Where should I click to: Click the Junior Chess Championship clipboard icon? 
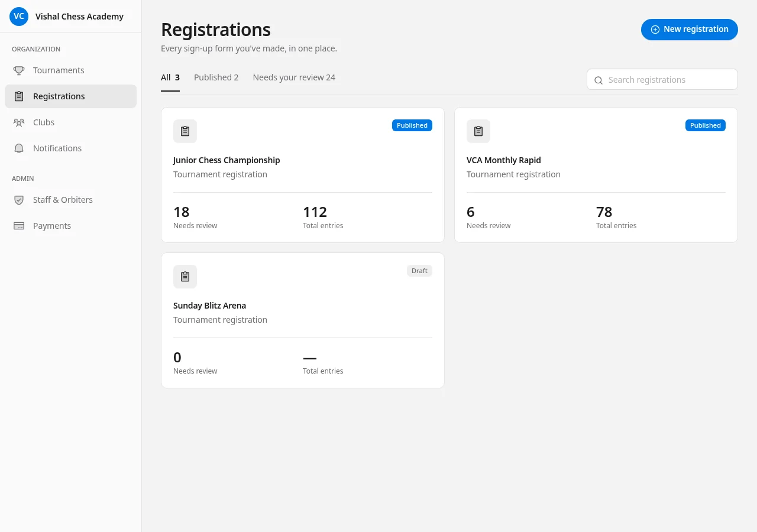(185, 131)
